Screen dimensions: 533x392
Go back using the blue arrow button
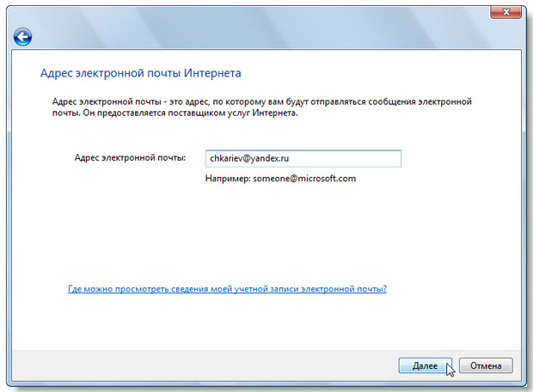tap(22, 37)
